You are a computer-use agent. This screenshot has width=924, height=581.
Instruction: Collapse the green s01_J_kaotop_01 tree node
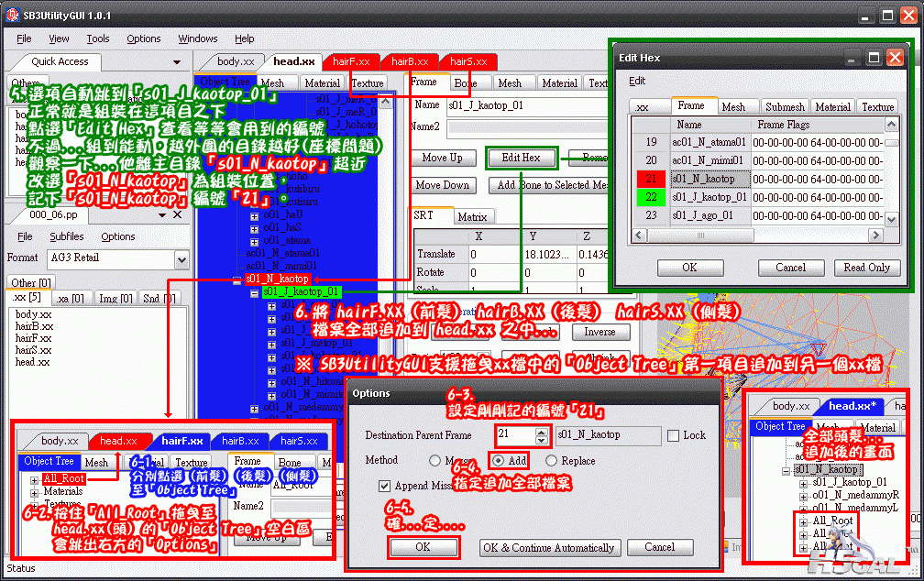[x=254, y=292]
